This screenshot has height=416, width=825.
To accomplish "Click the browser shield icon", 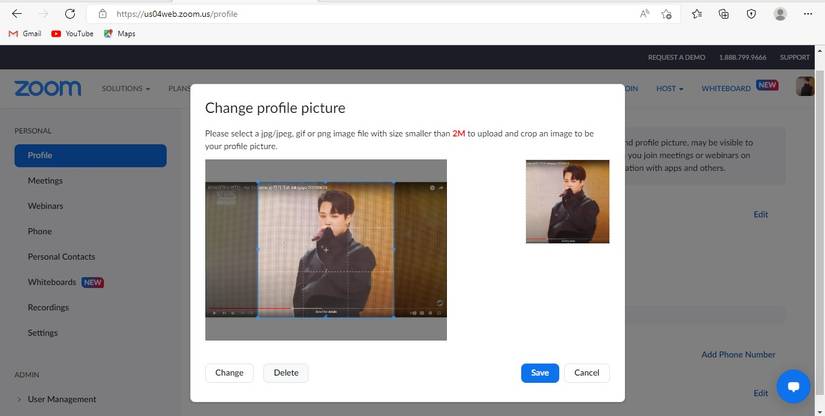I will pyautogui.click(x=751, y=14).
